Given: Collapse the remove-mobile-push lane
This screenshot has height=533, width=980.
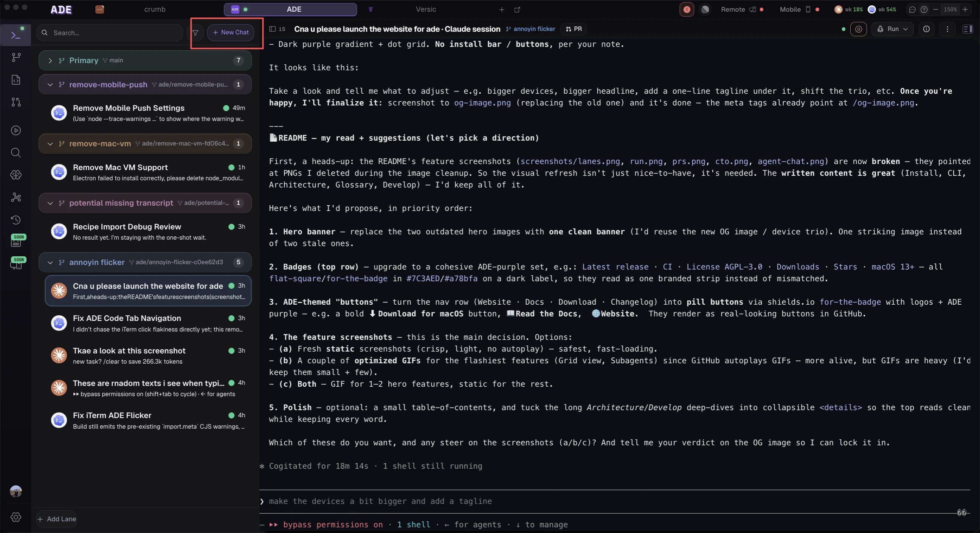Looking at the screenshot, I should 50,84.
